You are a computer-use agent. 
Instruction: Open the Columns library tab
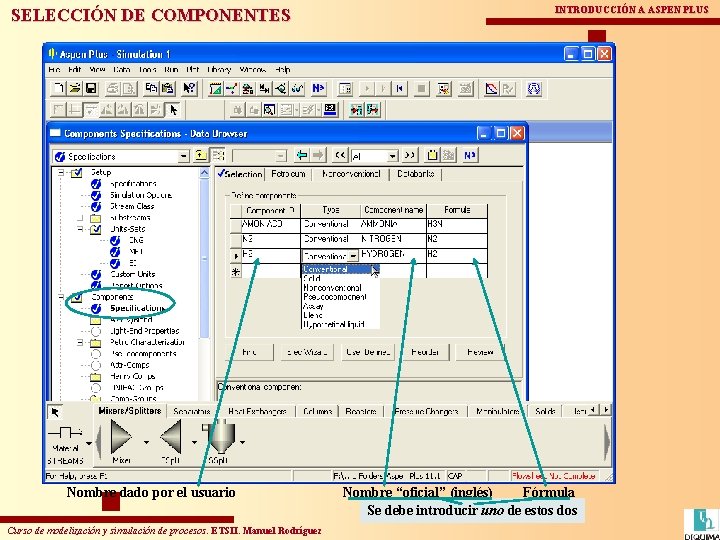(x=317, y=411)
